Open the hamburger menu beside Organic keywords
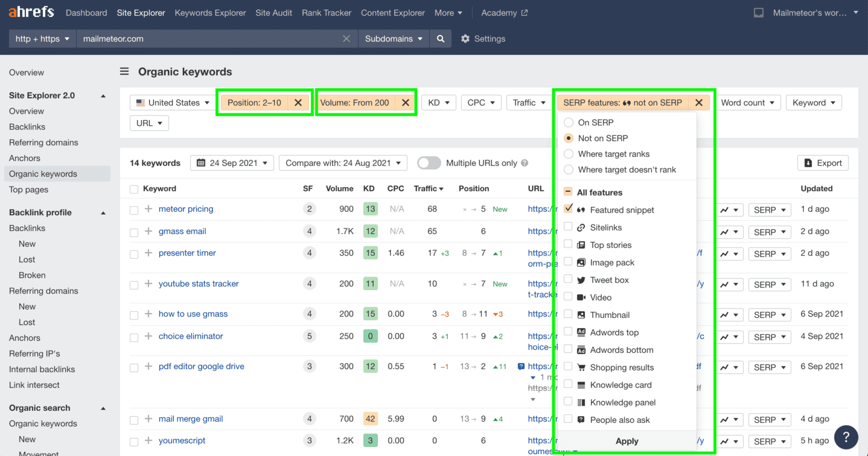This screenshot has height=456, width=868. point(124,71)
